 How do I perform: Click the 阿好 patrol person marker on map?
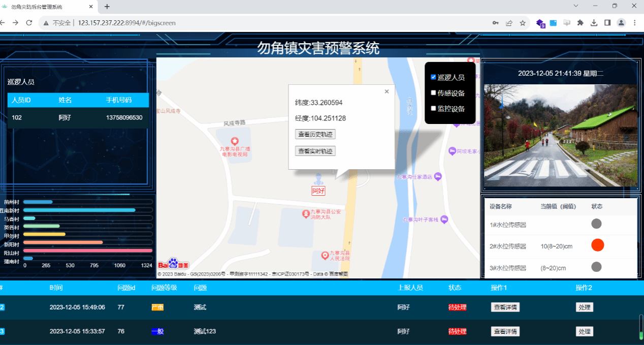pos(318,180)
